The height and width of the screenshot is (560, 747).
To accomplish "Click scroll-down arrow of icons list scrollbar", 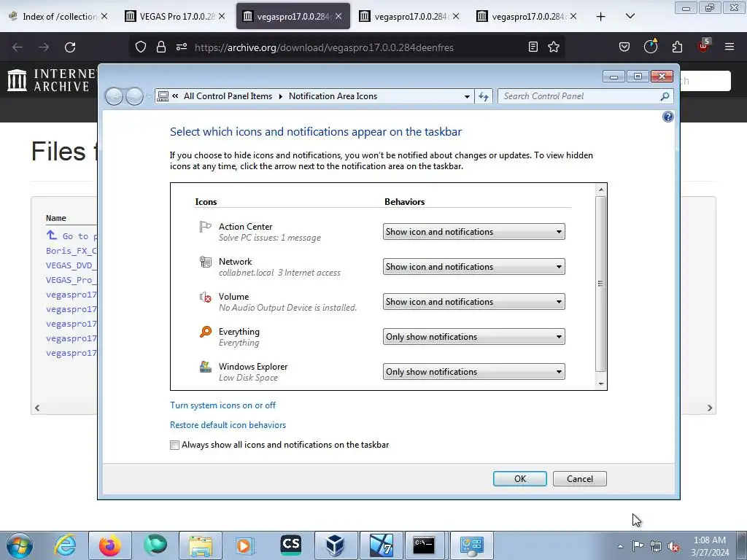I will 601,384.
